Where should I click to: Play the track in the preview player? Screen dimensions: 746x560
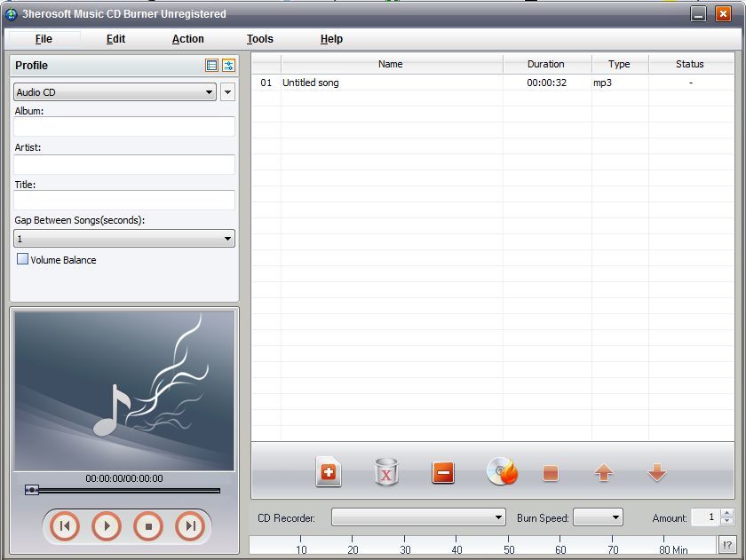(106, 525)
